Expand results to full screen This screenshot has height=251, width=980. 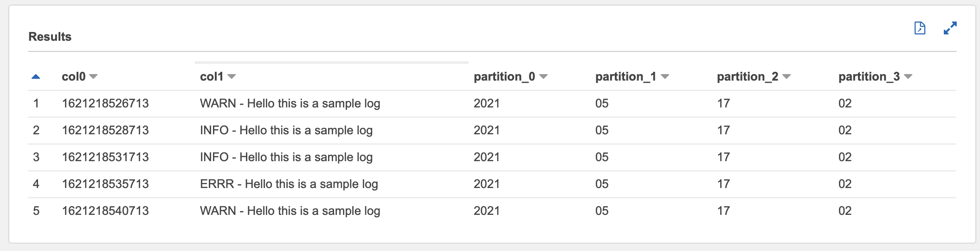tap(950, 28)
